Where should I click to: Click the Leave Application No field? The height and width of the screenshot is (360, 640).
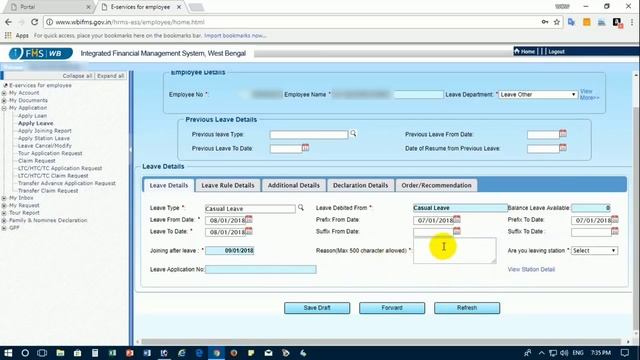click(x=260, y=269)
